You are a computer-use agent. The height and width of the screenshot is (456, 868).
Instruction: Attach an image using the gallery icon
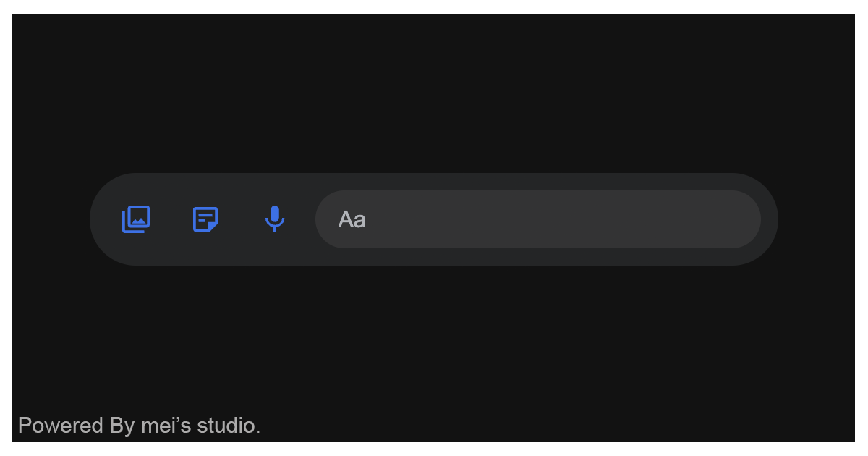coord(136,219)
